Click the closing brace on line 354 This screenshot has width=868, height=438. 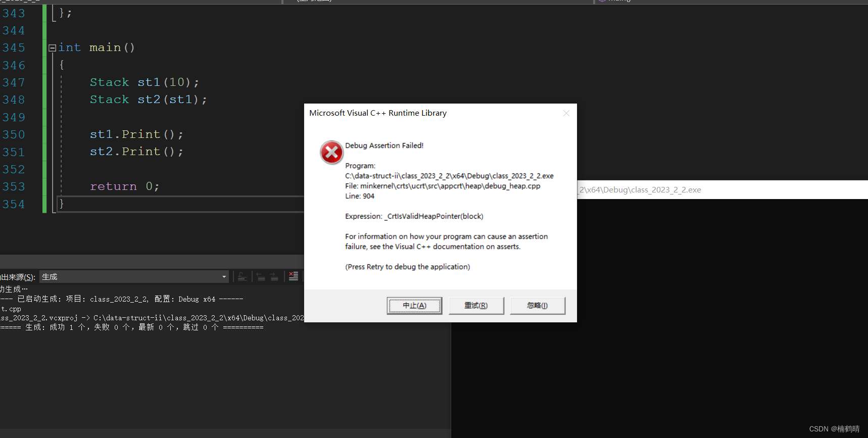pos(62,204)
